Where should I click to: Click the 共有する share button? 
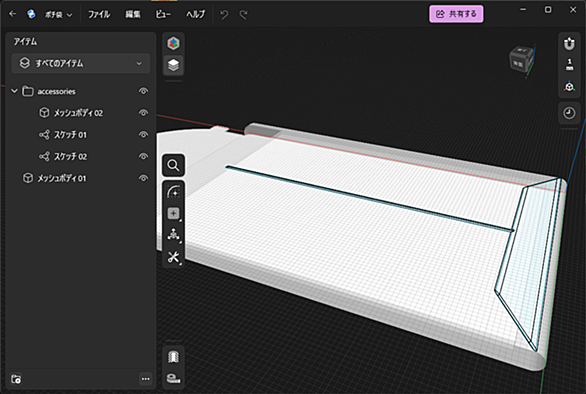[x=456, y=14]
